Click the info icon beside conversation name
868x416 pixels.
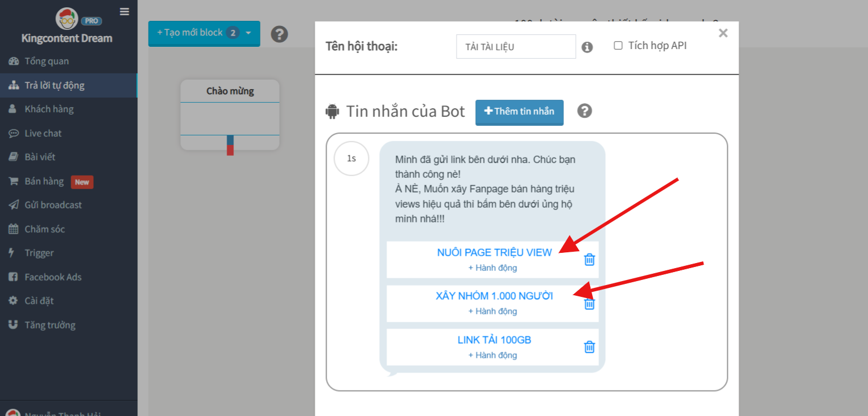tap(587, 47)
